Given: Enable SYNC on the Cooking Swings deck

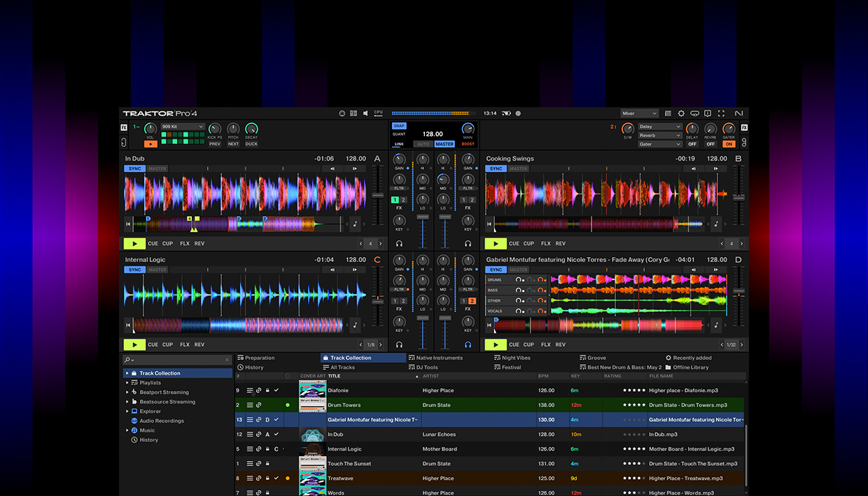Looking at the screenshot, I should click(496, 168).
